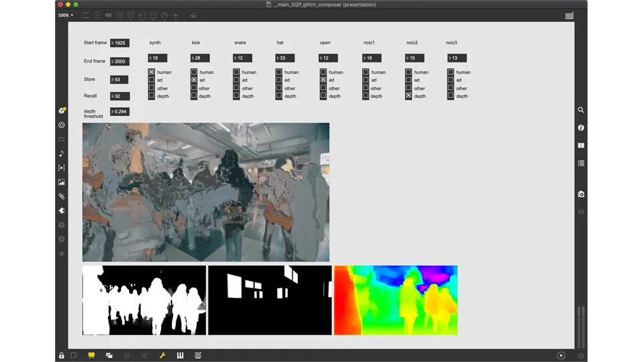Open the reference info icon
Image resolution: width=644 pixels, height=362 pixels.
(x=581, y=127)
